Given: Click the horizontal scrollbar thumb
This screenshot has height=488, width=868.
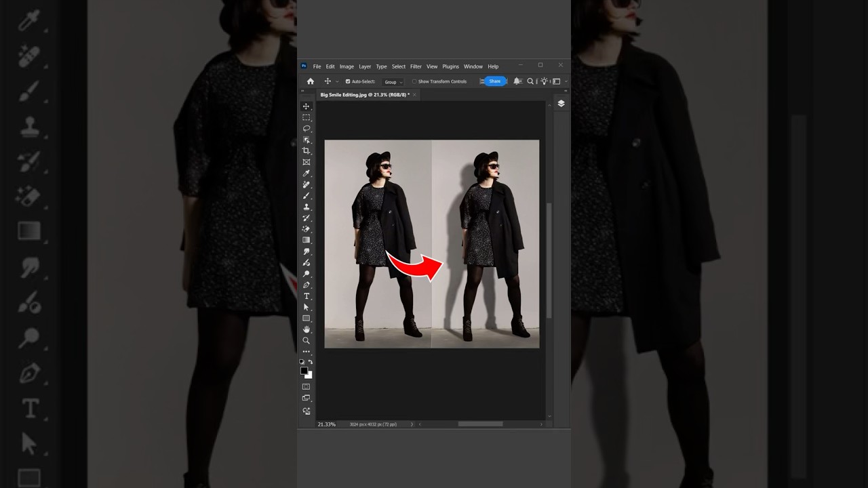Looking at the screenshot, I should [480, 424].
